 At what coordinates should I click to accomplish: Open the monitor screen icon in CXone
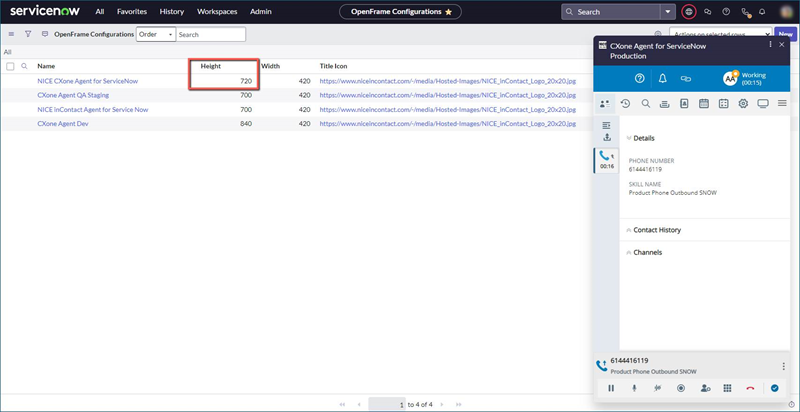763,104
